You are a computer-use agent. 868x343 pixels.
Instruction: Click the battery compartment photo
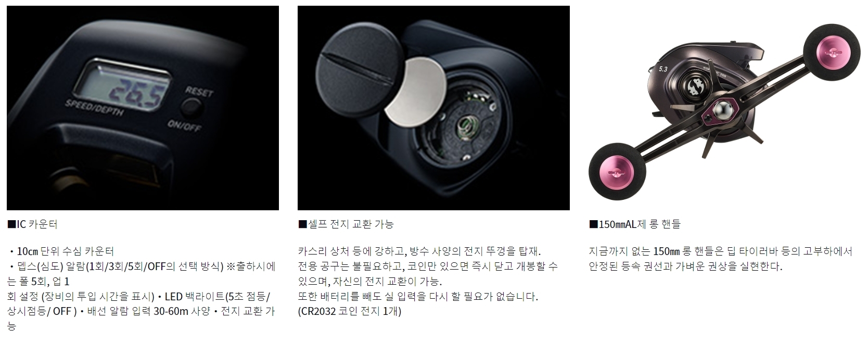[433, 108]
